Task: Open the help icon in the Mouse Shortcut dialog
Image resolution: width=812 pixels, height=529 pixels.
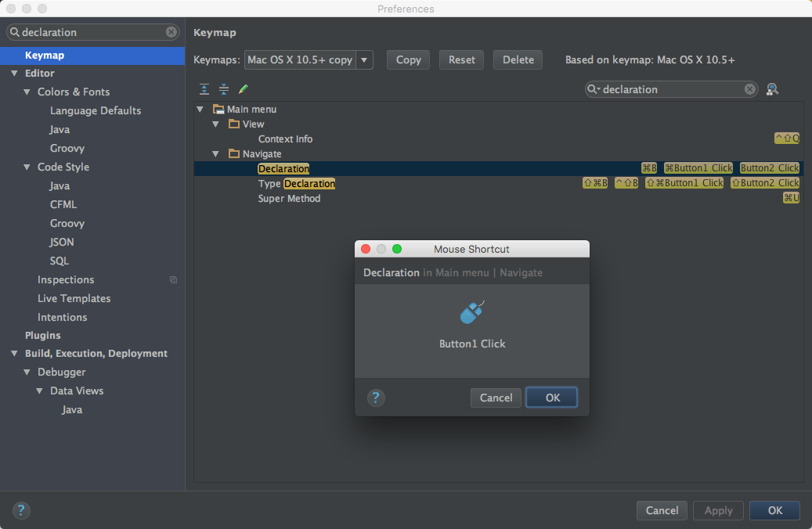Action: (376, 398)
